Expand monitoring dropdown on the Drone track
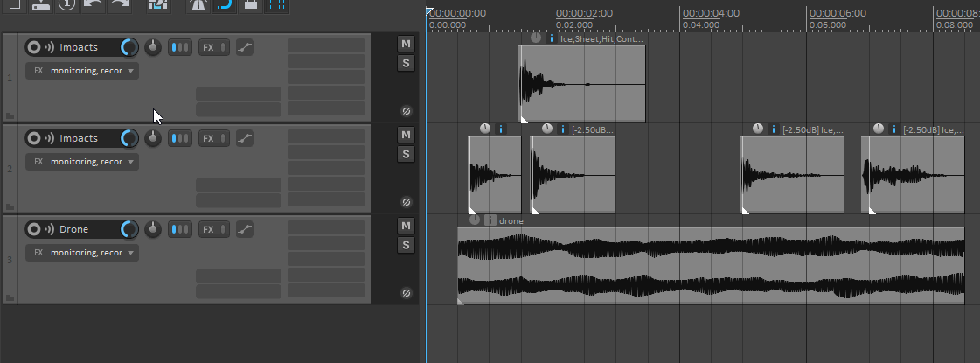Viewport: 980px width, 363px height. tap(131, 253)
